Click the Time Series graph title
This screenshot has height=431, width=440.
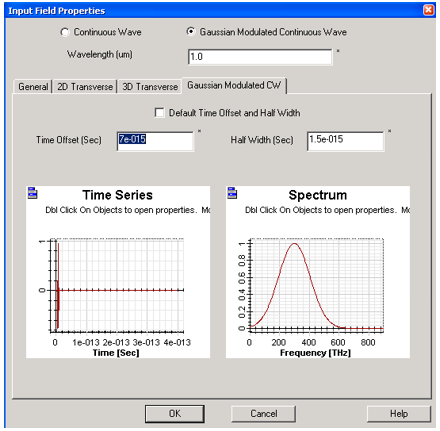[118, 195]
